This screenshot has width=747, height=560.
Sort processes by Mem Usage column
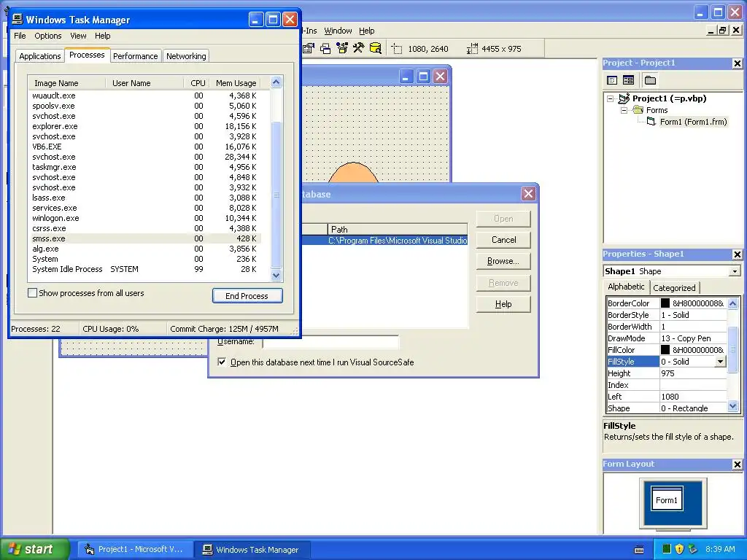[x=236, y=83]
